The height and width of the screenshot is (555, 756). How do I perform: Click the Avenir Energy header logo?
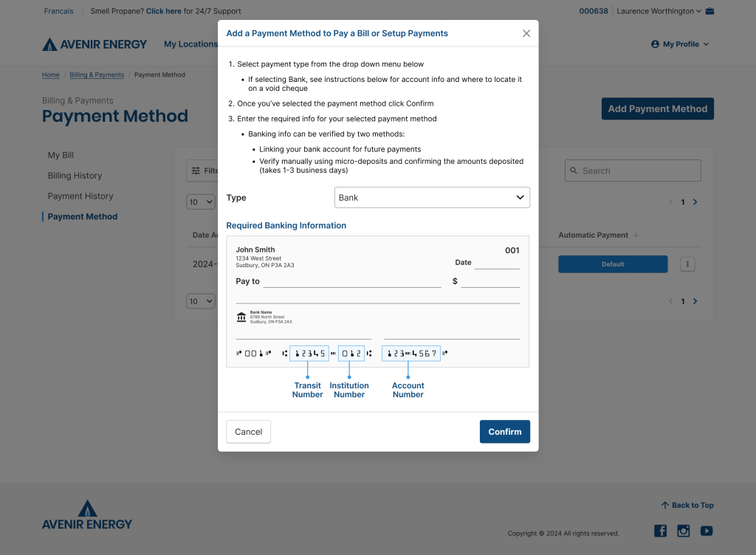click(x=94, y=44)
